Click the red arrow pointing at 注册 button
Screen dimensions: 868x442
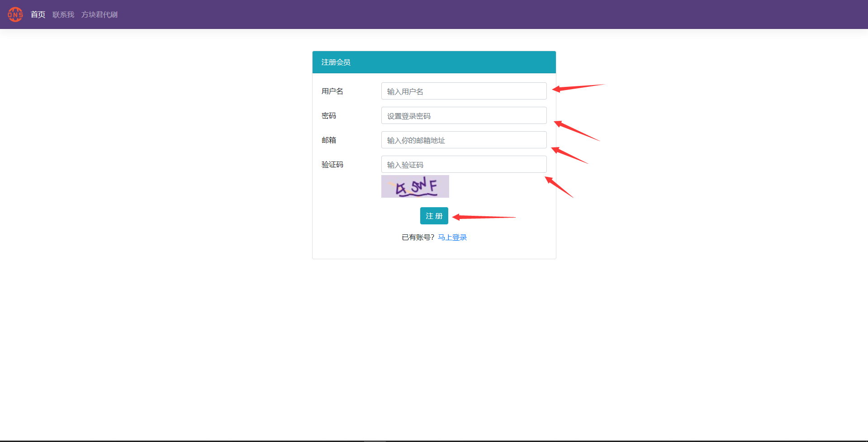click(483, 217)
